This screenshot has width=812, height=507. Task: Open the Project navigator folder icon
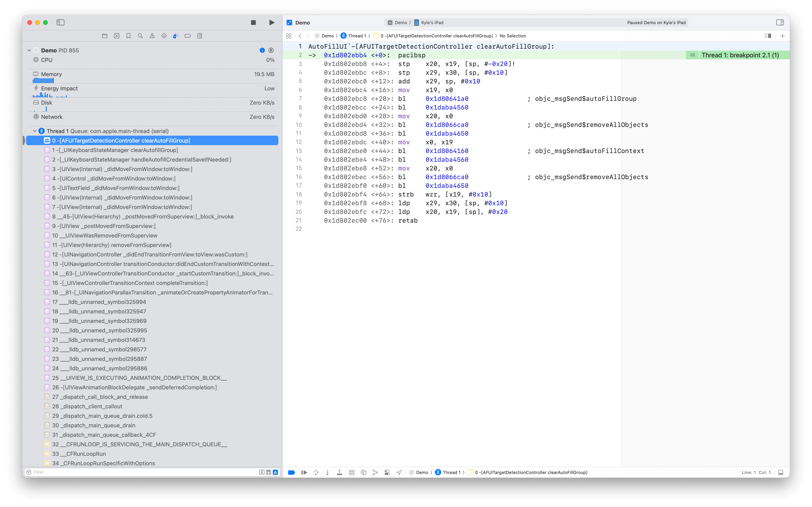pos(105,36)
